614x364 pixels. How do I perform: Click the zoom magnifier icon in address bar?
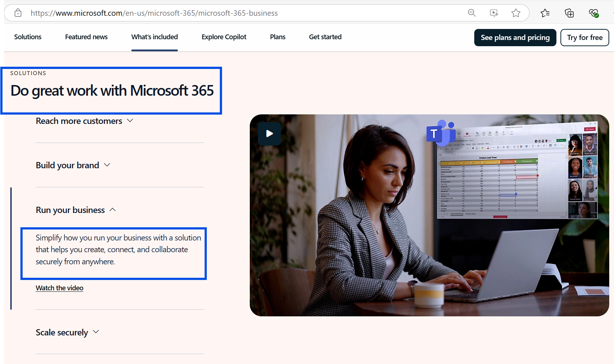coord(472,13)
